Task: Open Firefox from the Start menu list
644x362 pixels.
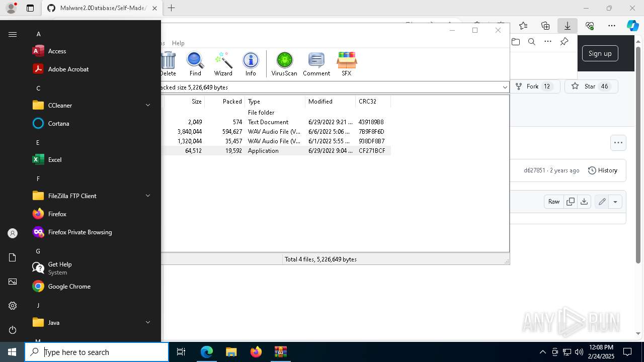Action: pyautogui.click(x=93, y=214)
